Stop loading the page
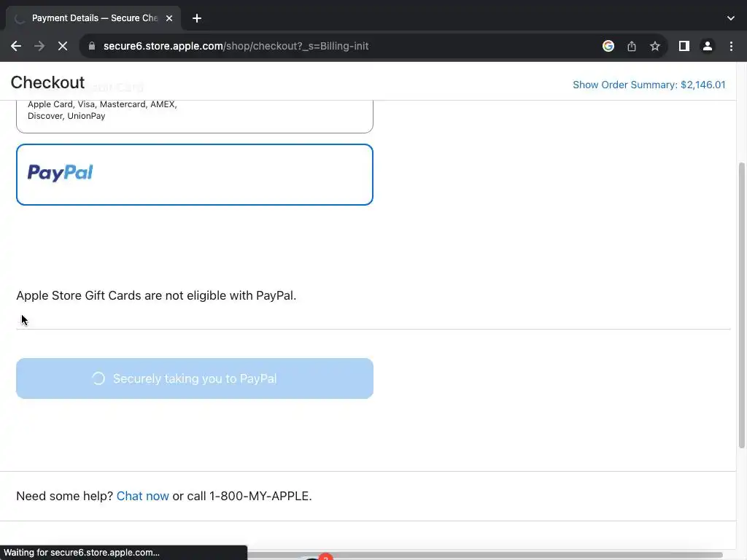Screen dimensions: 747x560 coord(63,46)
